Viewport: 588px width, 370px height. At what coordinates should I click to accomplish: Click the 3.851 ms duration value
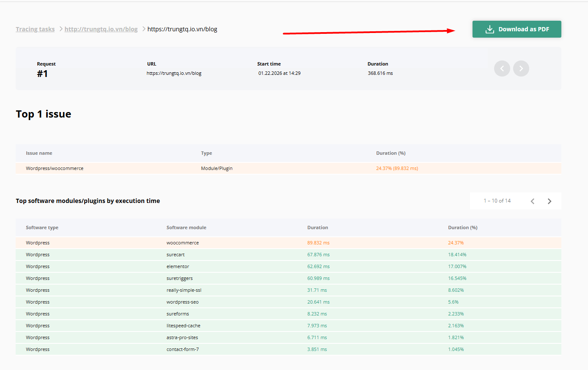click(x=317, y=349)
